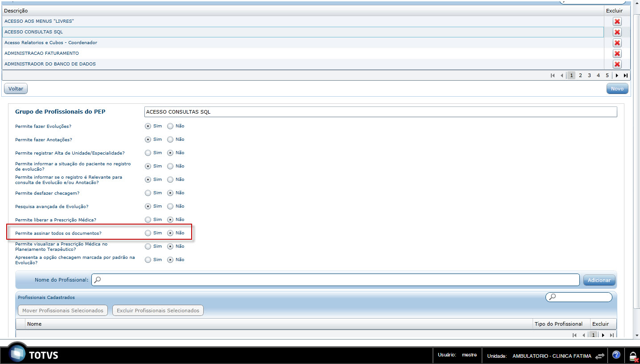Viewport: 640px width, 364px height.
Task: Choose Sim for Permite liberar a Prescrição Médica
Action: tap(148, 220)
